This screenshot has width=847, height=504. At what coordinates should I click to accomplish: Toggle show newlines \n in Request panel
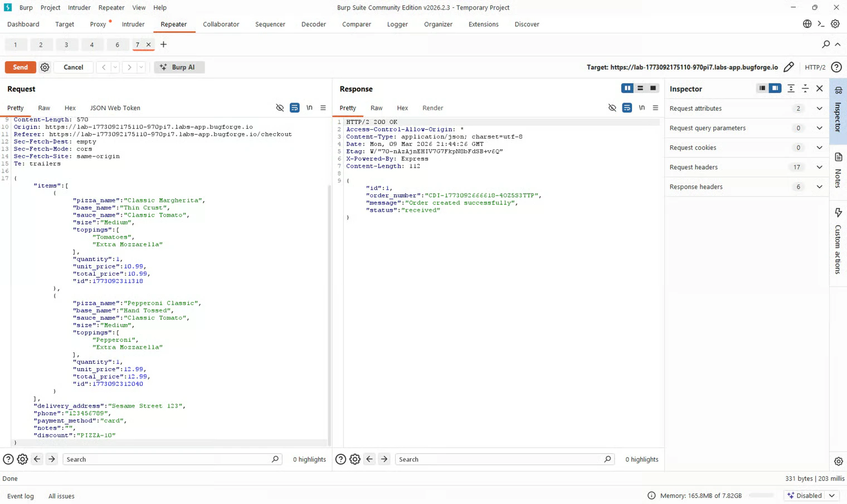pyautogui.click(x=309, y=108)
